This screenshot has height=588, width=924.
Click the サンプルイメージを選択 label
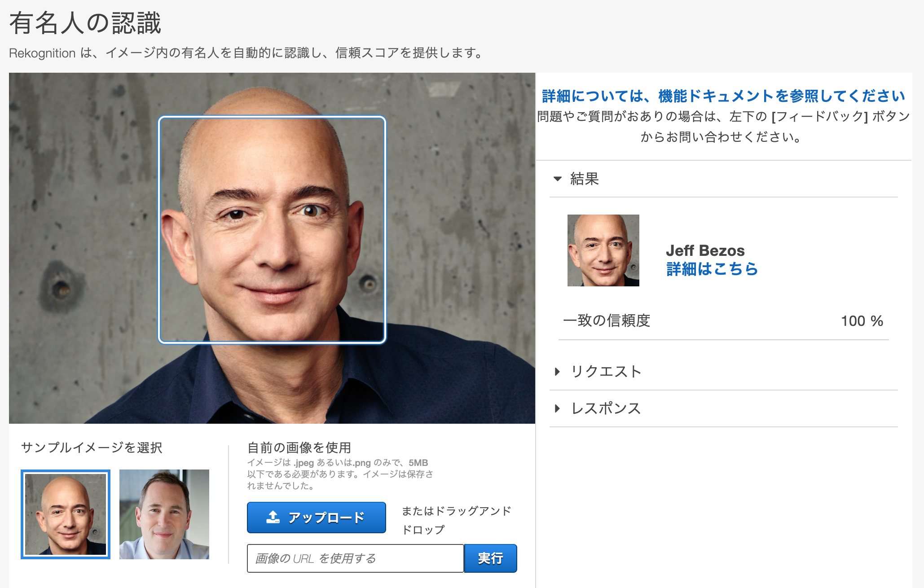tap(92, 448)
